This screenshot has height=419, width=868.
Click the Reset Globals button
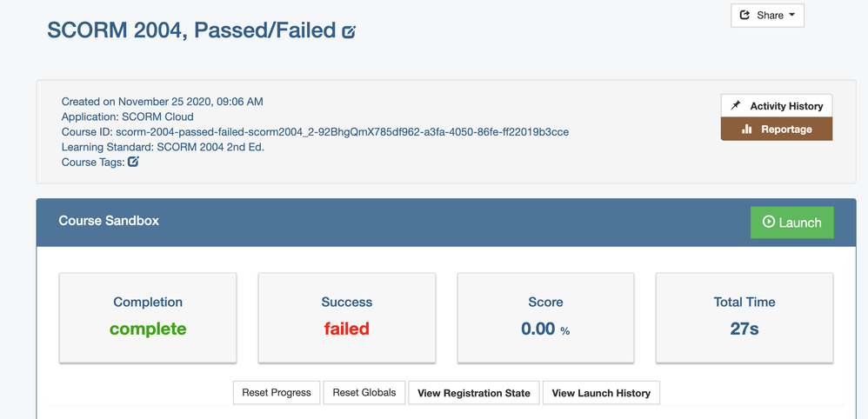tap(364, 392)
